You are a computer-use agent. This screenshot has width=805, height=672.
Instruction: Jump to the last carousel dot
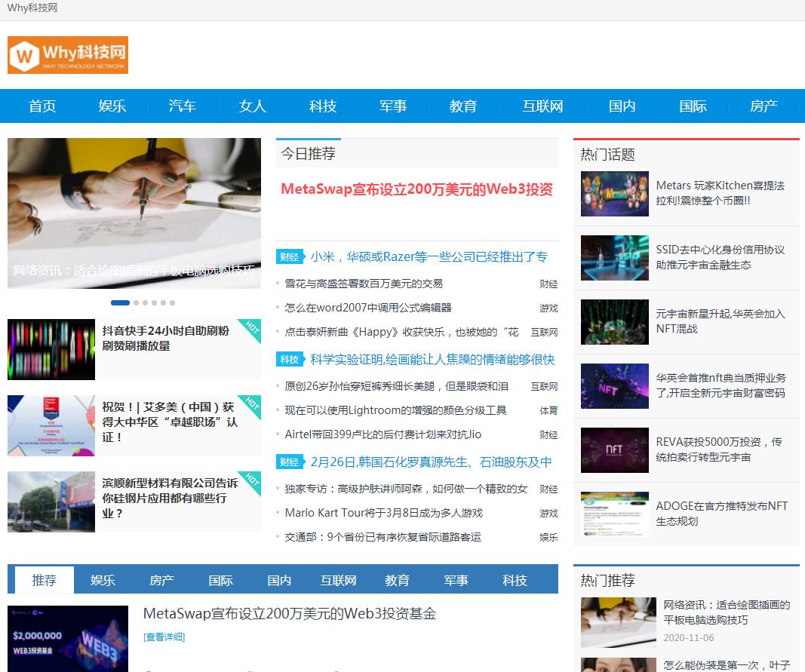[173, 302]
